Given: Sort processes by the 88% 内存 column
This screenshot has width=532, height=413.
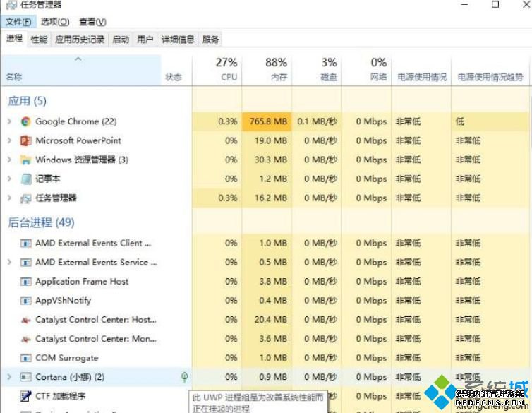Looking at the screenshot, I should [x=267, y=71].
